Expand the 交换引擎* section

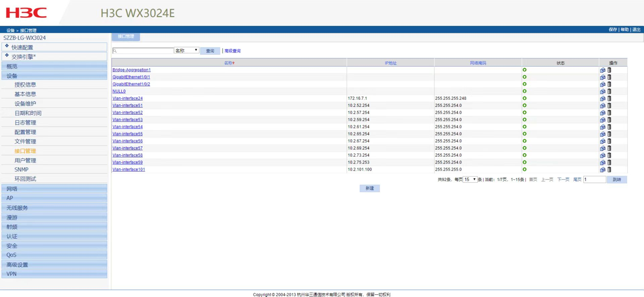[54, 56]
